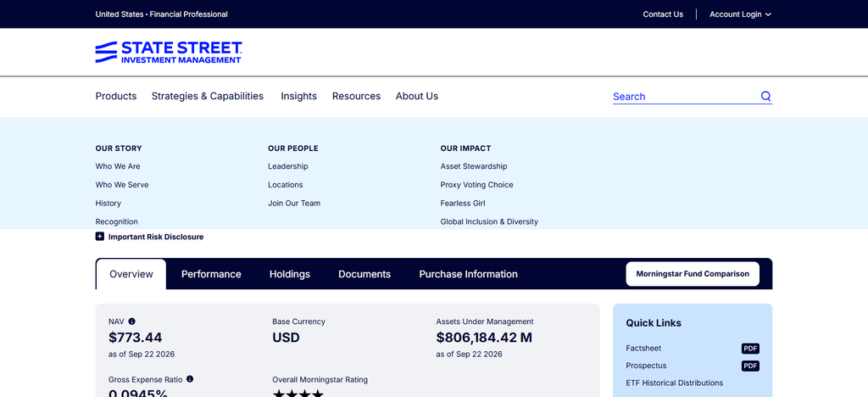Viewport: 868px width, 397px height.
Task: Click the Quick Links heading
Action: pos(654,323)
